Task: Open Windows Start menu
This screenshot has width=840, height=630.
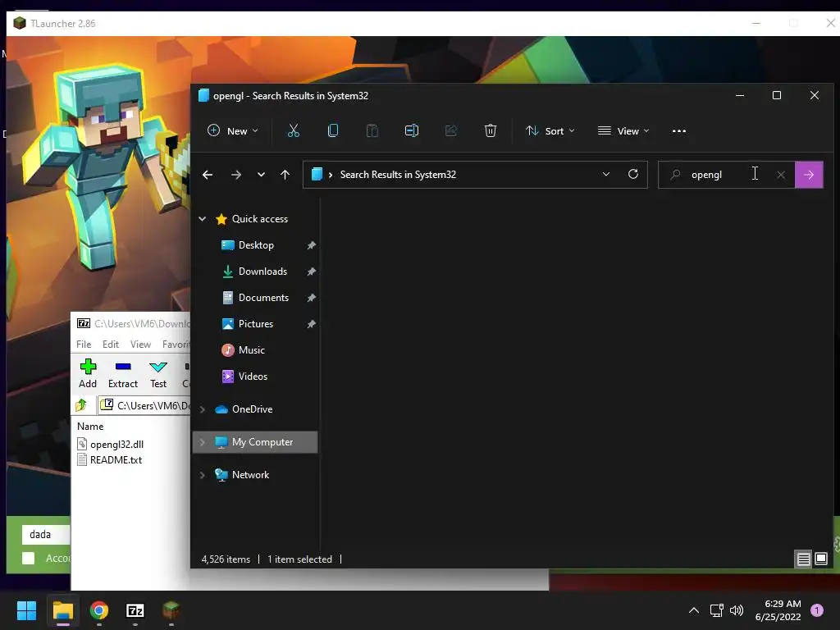Action: 26,610
